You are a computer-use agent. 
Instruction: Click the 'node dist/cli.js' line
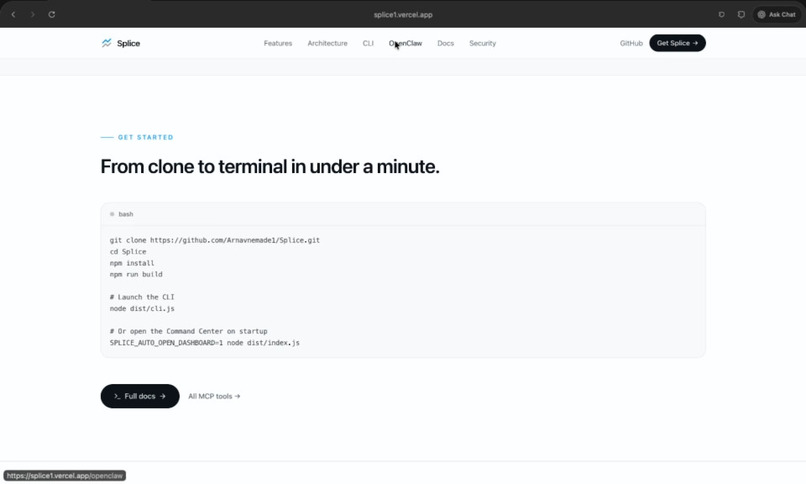point(142,308)
